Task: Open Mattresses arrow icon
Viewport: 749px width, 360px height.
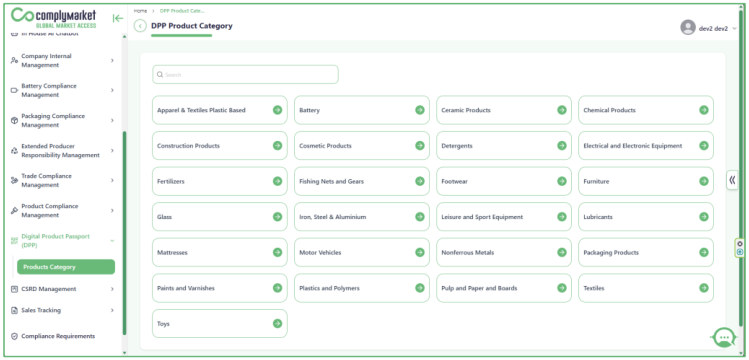Action: click(x=278, y=252)
